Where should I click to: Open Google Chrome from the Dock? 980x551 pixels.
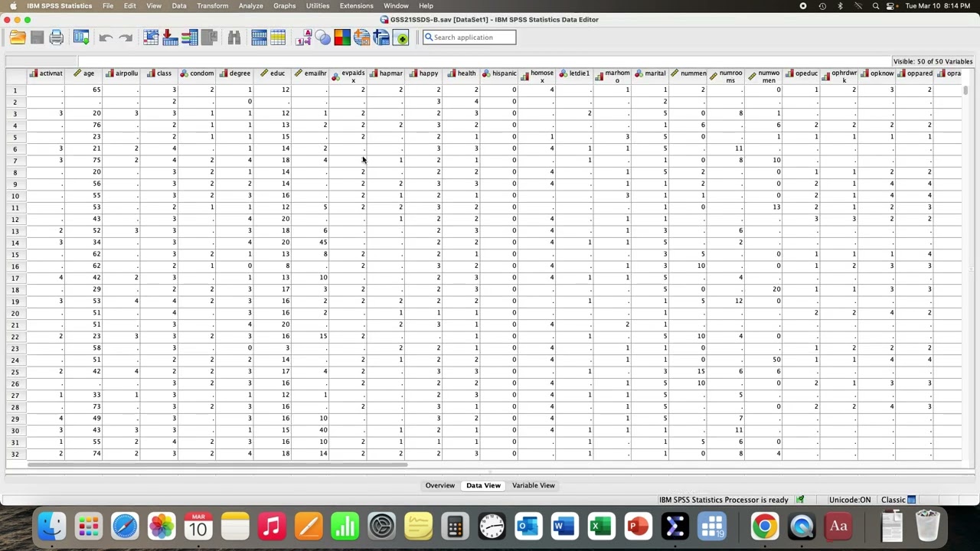coord(764,527)
